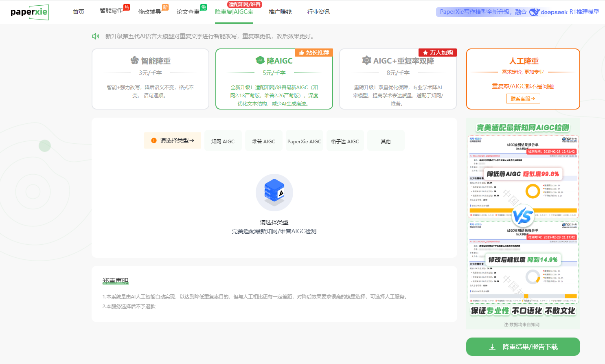
Task: Click 完美适配最新知网/维普AIGC检测 caption
Action: (274, 231)
